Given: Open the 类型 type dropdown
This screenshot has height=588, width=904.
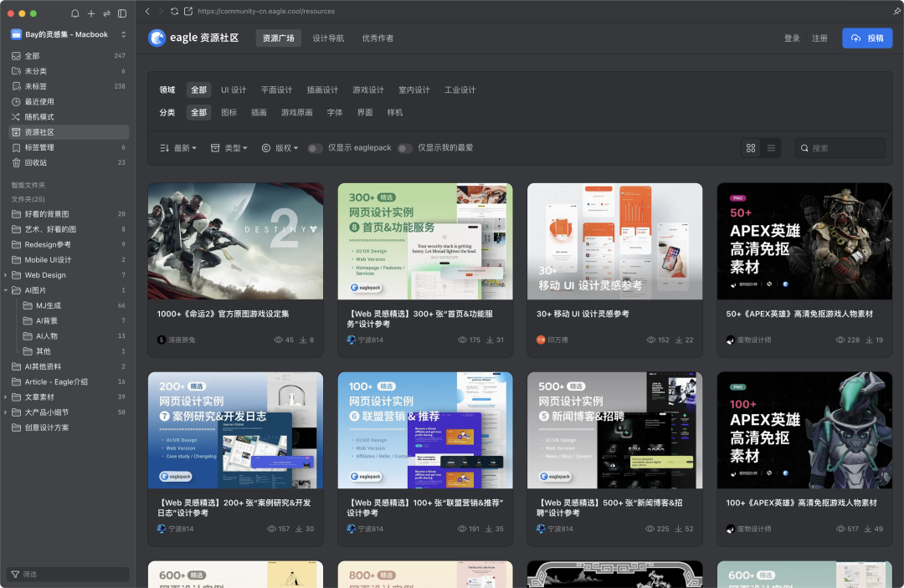Looking at the screenshot, I should [x=229, y=148].
